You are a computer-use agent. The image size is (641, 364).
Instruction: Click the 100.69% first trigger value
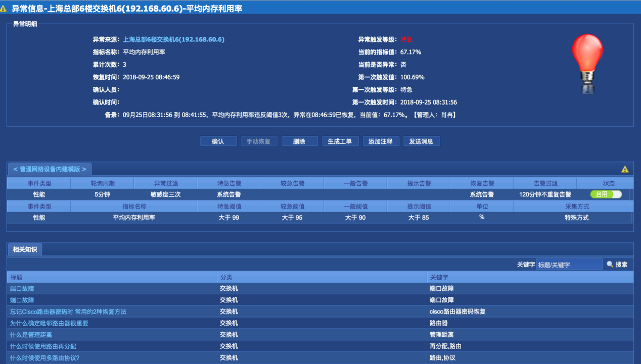[413, 77]
